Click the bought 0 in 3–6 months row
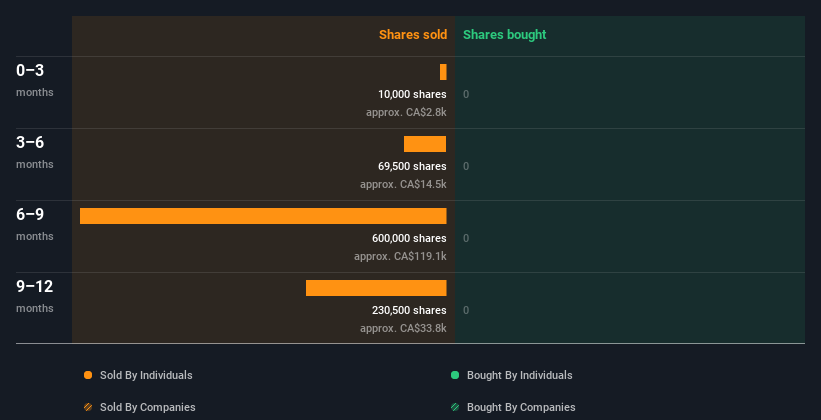Viewport: 821px width, 420px height. tap(466, 167)
